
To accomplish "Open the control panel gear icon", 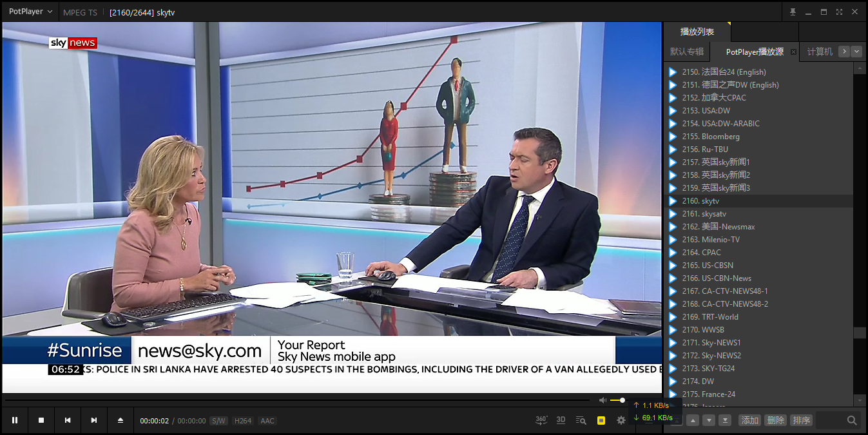I will pos(621,420).
